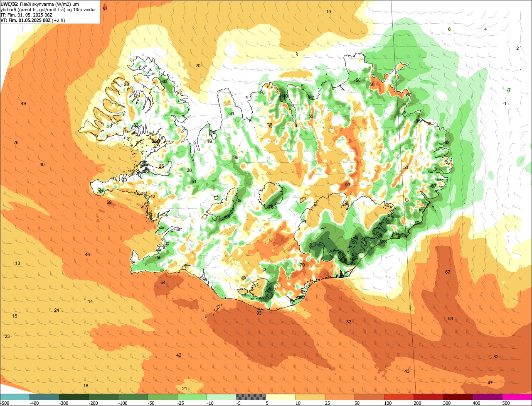Click the value 49 over the western ocean
The width and height of the screenshot is (532, 406).
point(23,103)
